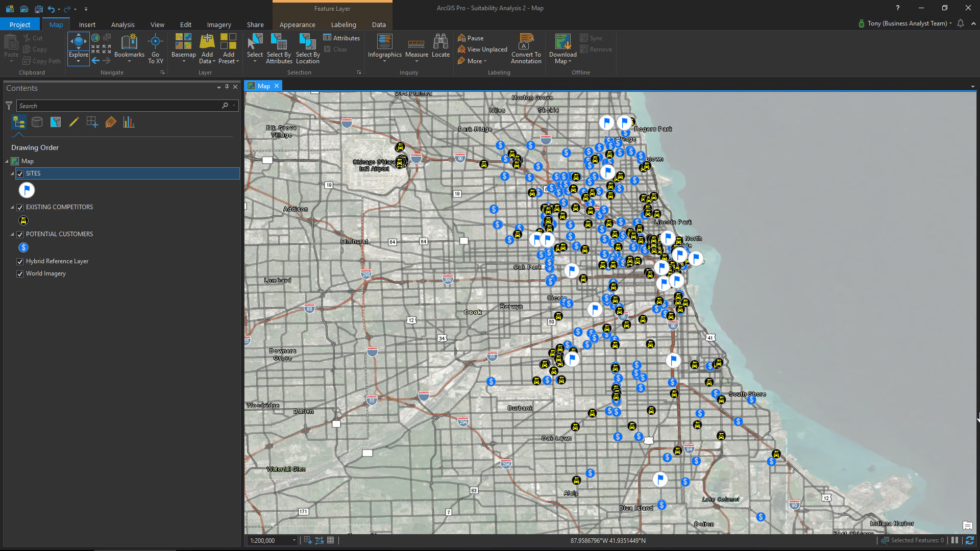This screenshot has width=980, height=551.
Task: Toggle visibility of Hybrid Reference Layer
Action: pos(20,262)
